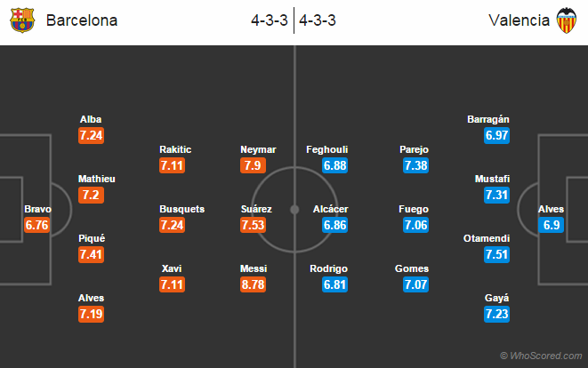This screenshot has width=588, height=368.
Task: Click the Valencia club crest icon
Action: (x=567, y=20)
